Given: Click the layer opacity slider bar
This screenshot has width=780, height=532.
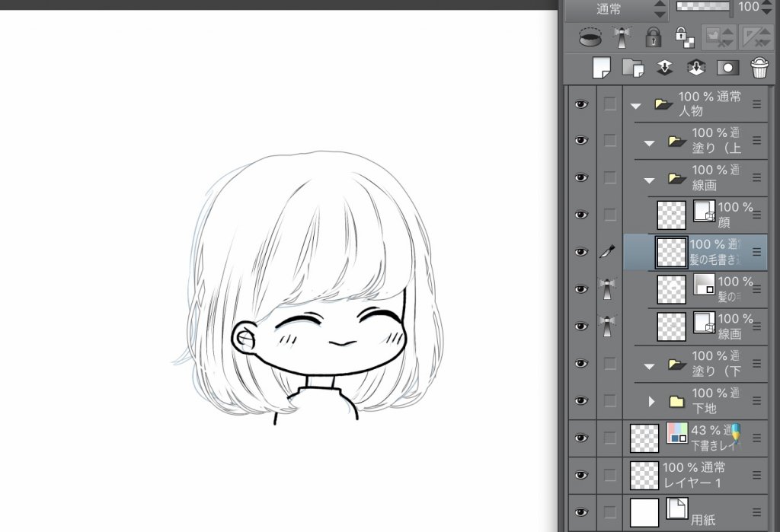Looking at the screenshot, I should click(704, 8).
